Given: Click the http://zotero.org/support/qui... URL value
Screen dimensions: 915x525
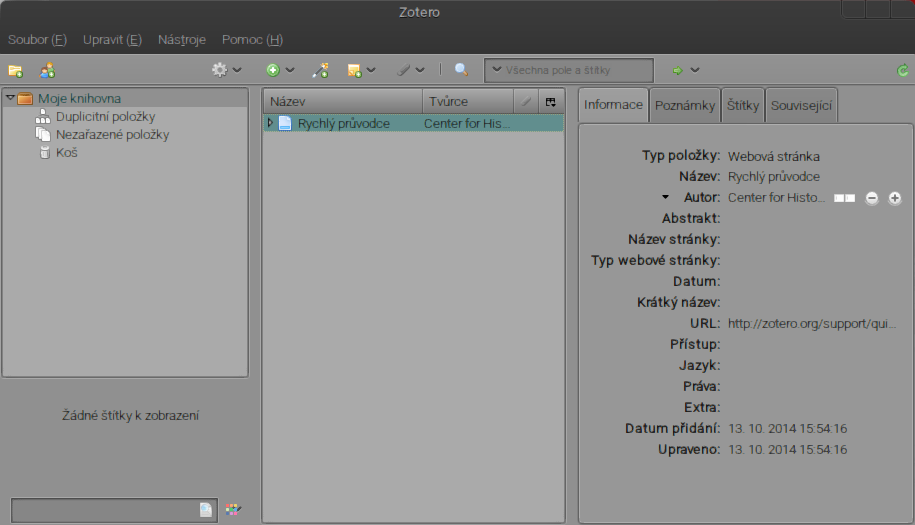Looking at the screenshot, I should [812, 324].
